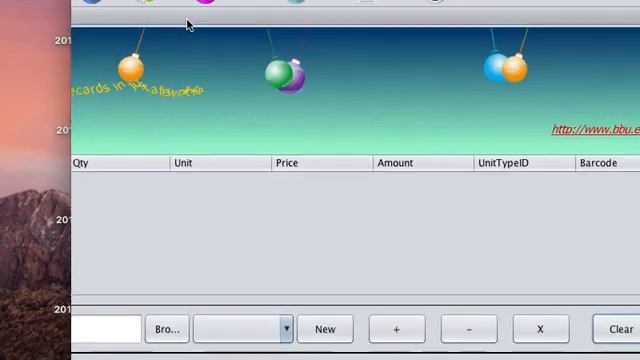Click the Clear button
The image size is (640, 360).
point(616,329)
